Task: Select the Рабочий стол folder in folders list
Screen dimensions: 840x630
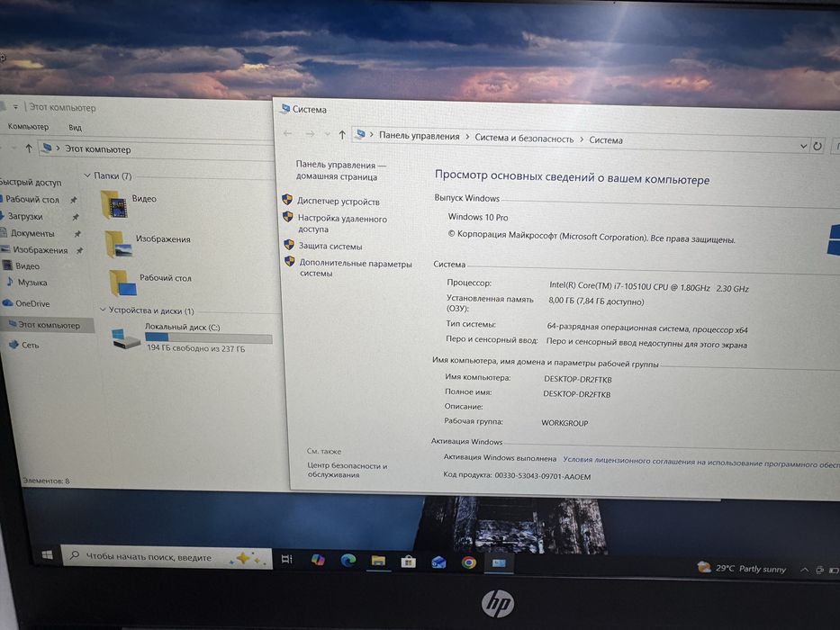Action: [x=150, y=283]
